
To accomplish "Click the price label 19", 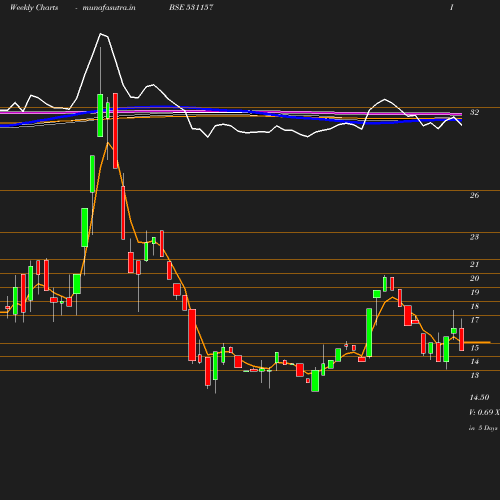I will pos(474,292).
